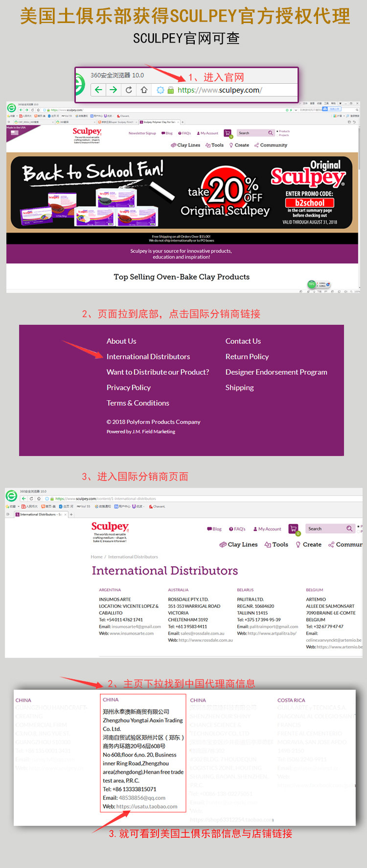Click the green padlock beside https://www.sculpey.com/

(x=171, y=90)
